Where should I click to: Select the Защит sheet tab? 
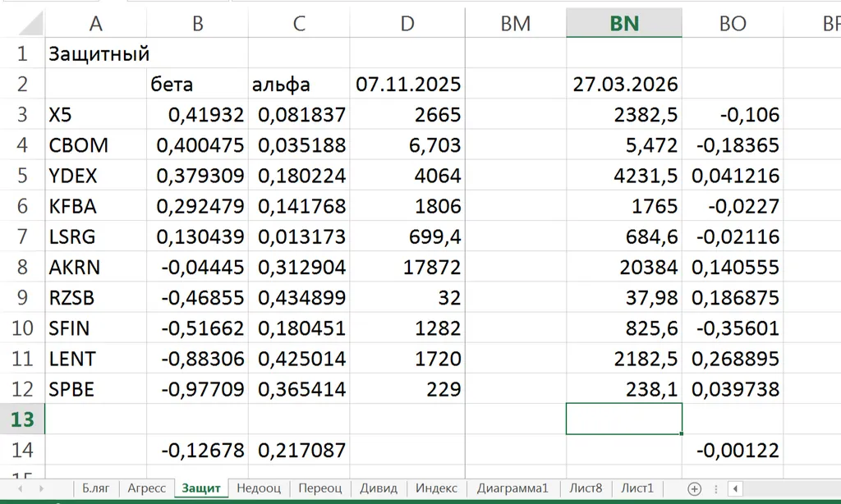pyautogui.click(x=201, y=488)
